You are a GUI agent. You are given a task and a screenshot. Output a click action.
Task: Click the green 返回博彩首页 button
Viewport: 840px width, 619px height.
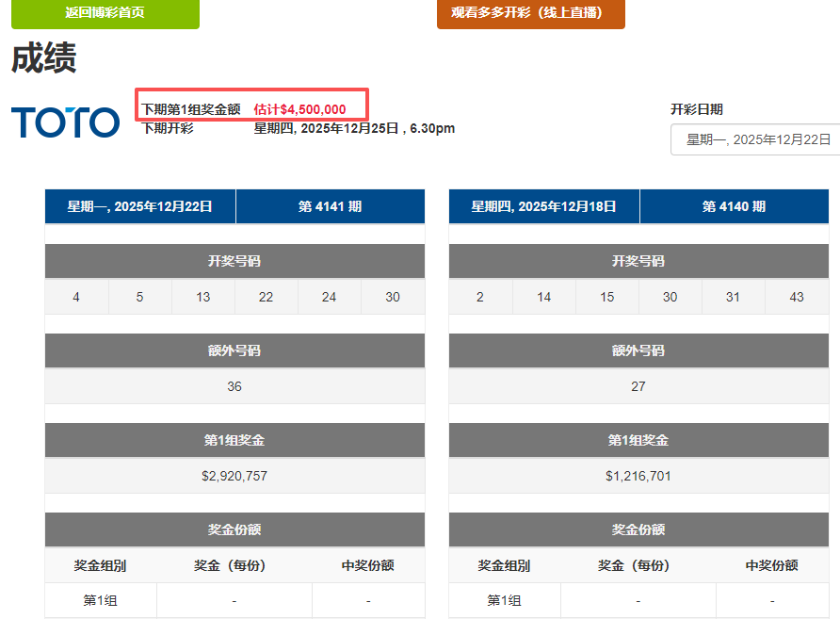(105, 13)
